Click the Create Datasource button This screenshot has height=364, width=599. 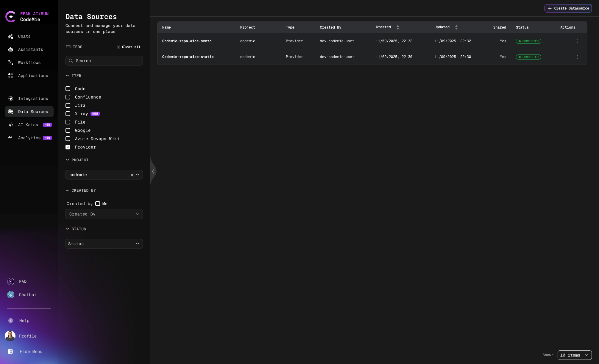[x=568, y=8]
